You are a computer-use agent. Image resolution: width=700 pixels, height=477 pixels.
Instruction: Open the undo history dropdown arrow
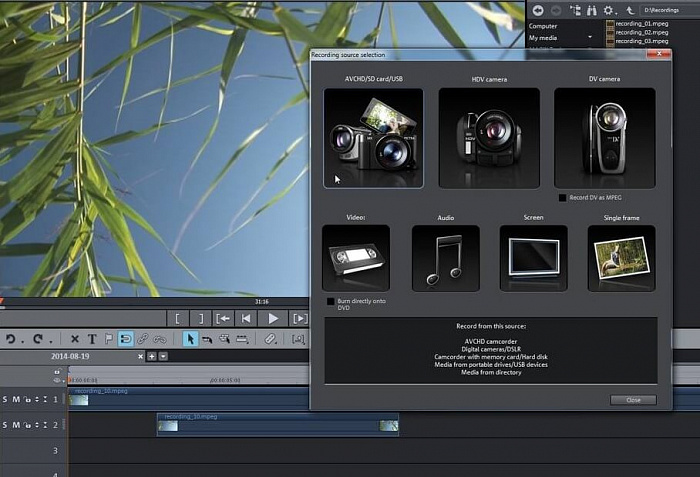pyautogui.click(x=22, y=343)
